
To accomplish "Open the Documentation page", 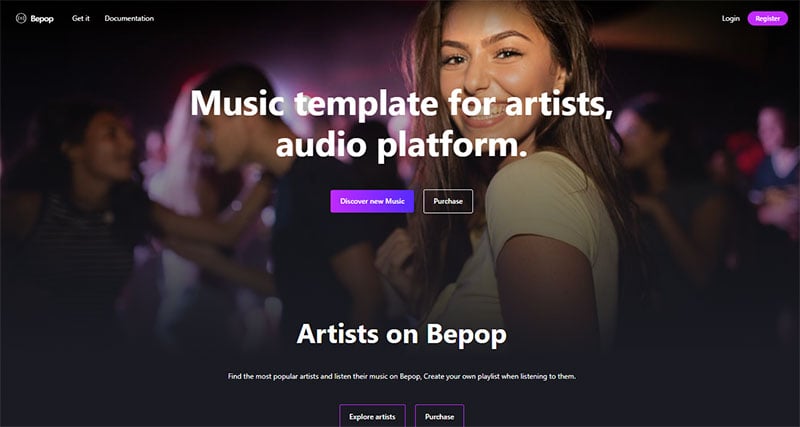I will coord(129,18).
